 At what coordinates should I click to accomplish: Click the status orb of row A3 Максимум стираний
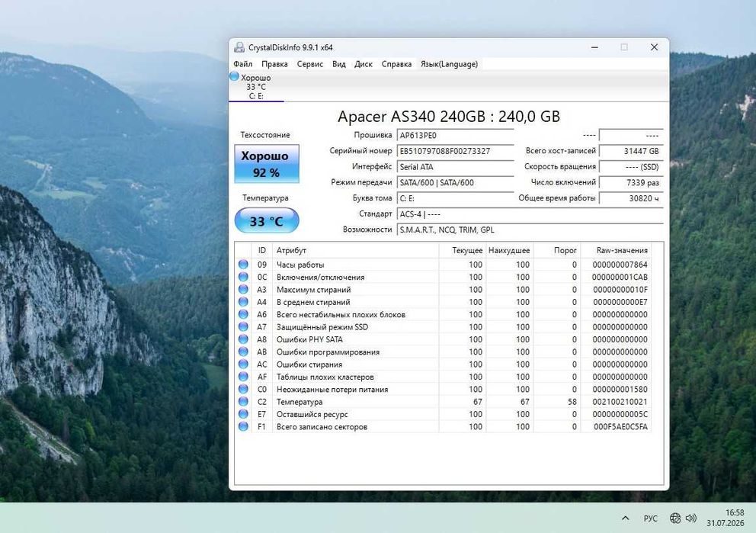click(x=243, y=290)
